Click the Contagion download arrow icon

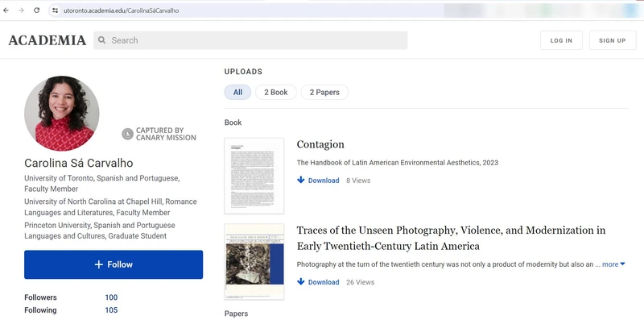[300, 180]
